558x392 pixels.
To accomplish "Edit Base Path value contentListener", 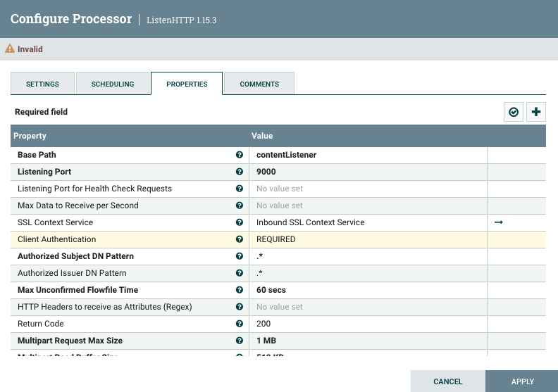I will (x=368, y=155).
